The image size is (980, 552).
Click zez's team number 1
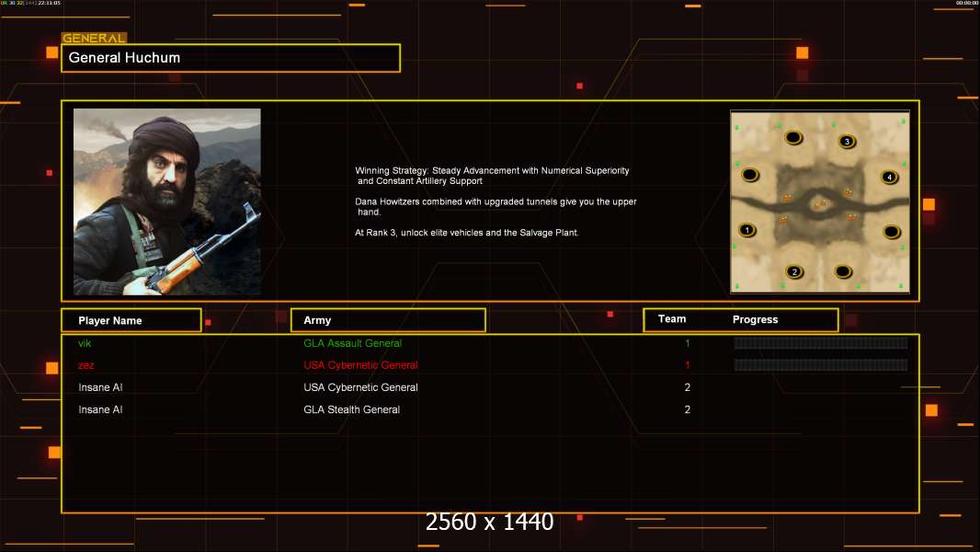click(688, 365)
